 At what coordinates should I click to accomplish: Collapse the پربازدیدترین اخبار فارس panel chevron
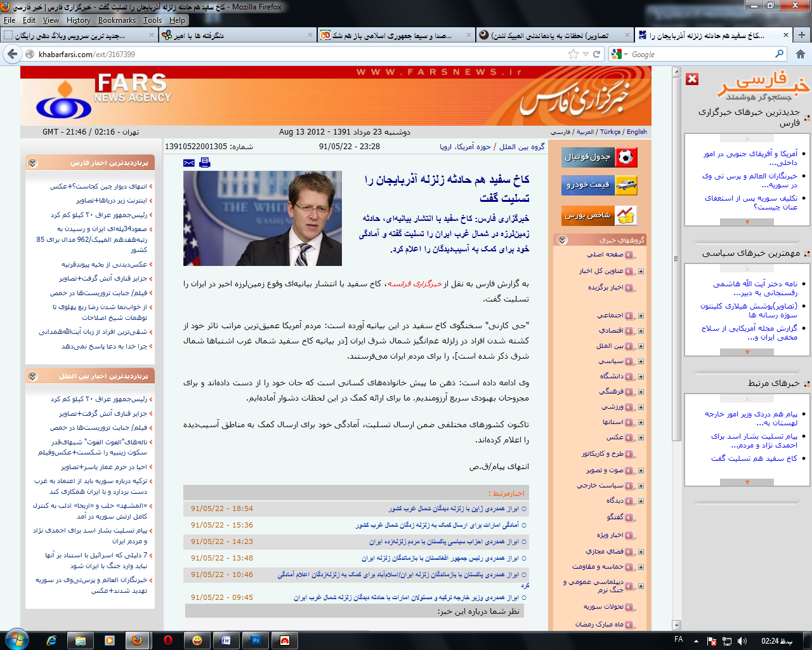pos(32,163)
